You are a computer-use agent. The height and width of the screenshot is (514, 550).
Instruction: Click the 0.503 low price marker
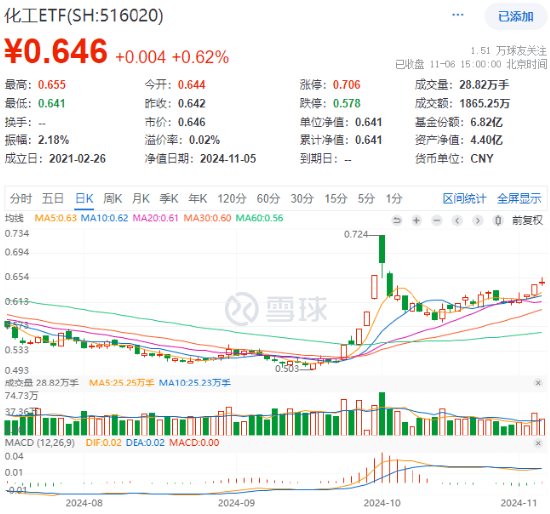pos(287,369)
